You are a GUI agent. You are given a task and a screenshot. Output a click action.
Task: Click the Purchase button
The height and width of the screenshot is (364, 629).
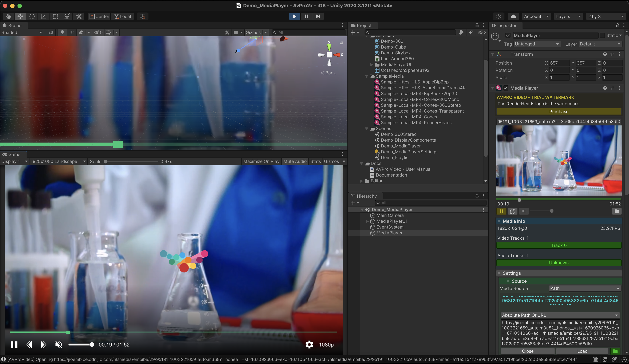pos(559,111)
